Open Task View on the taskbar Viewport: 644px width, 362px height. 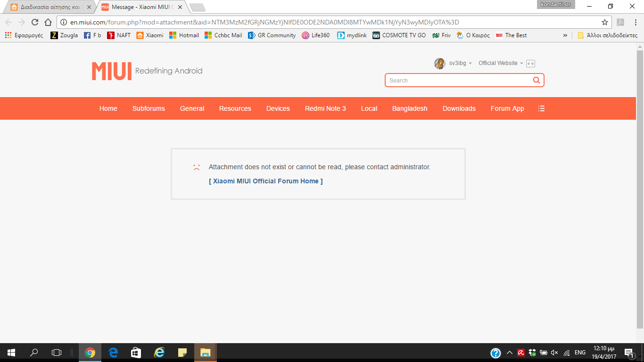[x=57, y=353]
